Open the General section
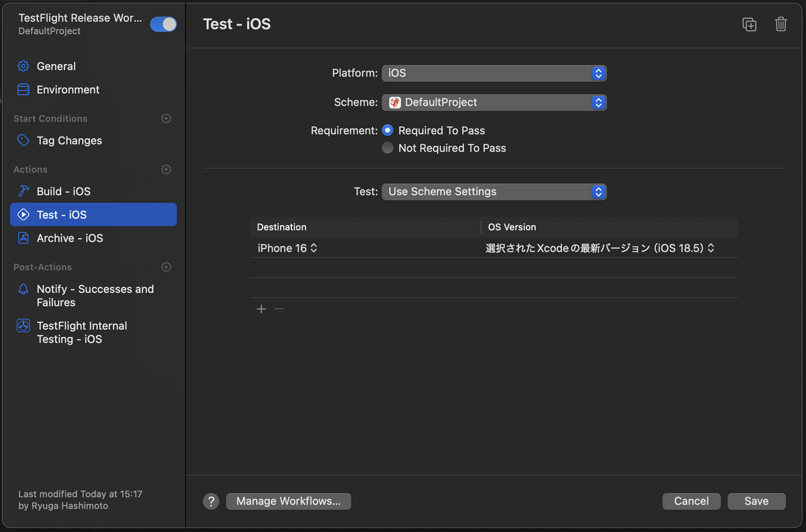 93,66
